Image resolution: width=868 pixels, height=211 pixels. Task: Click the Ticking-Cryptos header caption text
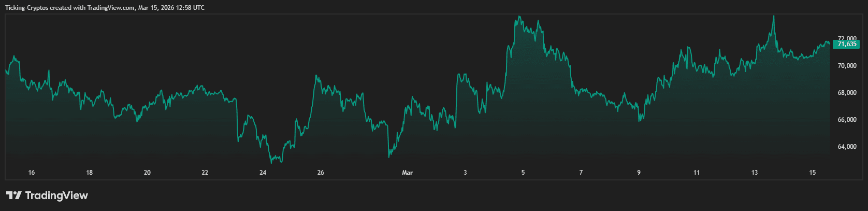(105, 8)
